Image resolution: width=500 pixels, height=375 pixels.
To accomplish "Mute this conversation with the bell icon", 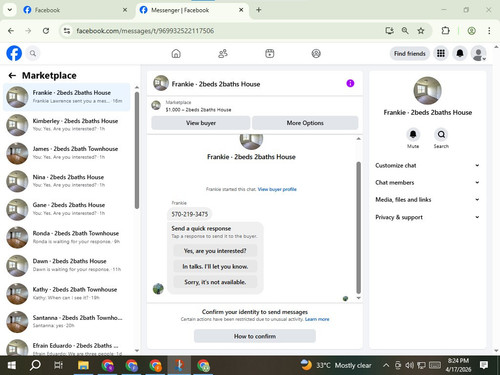I will (x=413, y=134).
